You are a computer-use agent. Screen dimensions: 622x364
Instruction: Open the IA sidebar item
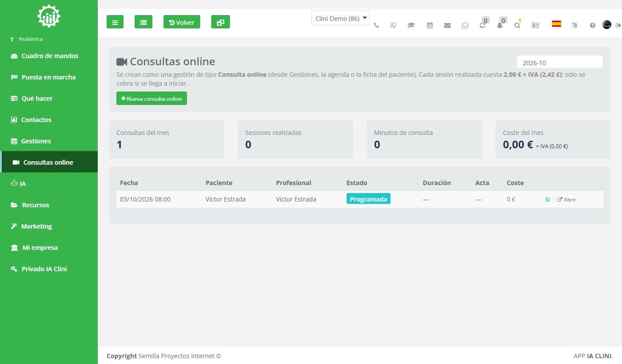pyautogui.click(x=49, y=184)
